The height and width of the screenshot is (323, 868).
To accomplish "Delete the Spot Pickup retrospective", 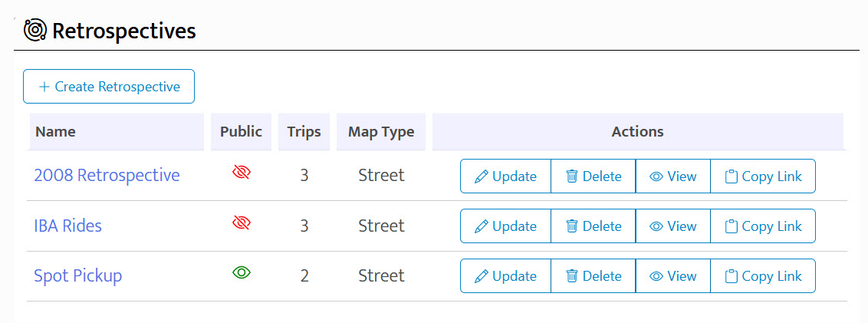I will [593, 276].
